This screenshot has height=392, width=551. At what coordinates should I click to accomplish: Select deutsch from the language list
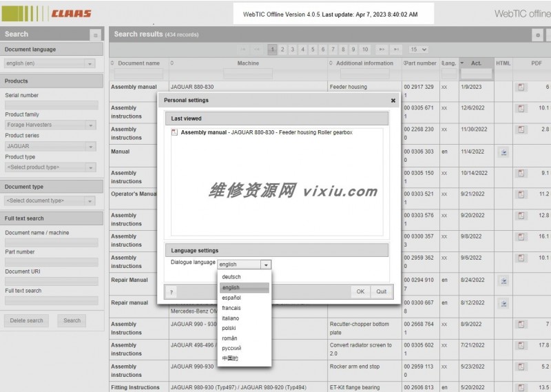tap(231, 277)
